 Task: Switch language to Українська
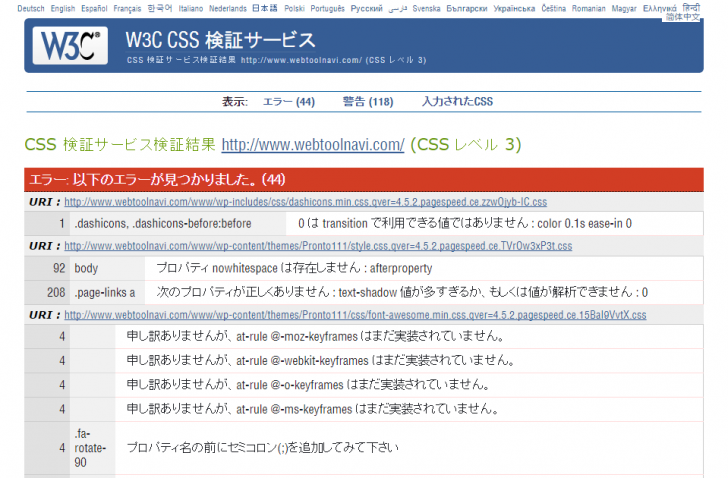(x=514, y=8)
